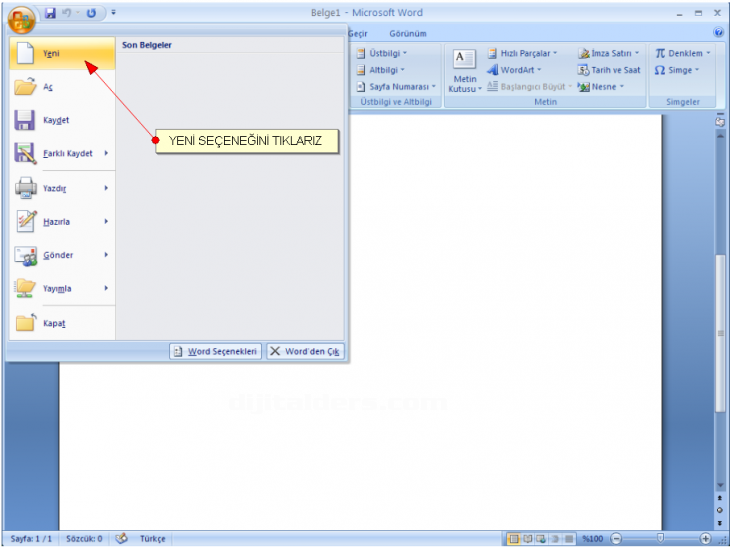Expand the Gönder submenu arrow
The height and width of the screenshot is (547, 730).
106,255
